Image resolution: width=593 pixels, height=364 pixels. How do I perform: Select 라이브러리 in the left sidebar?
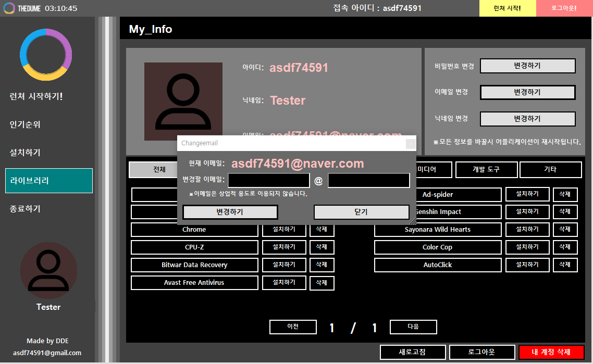(48, 180)
